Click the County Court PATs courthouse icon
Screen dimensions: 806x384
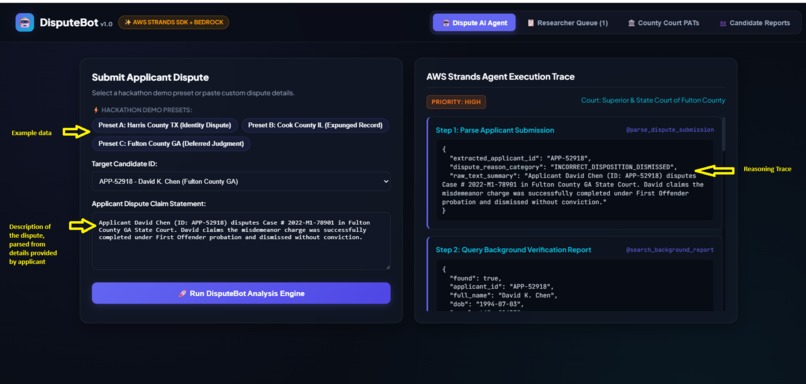tap(631, 23)
